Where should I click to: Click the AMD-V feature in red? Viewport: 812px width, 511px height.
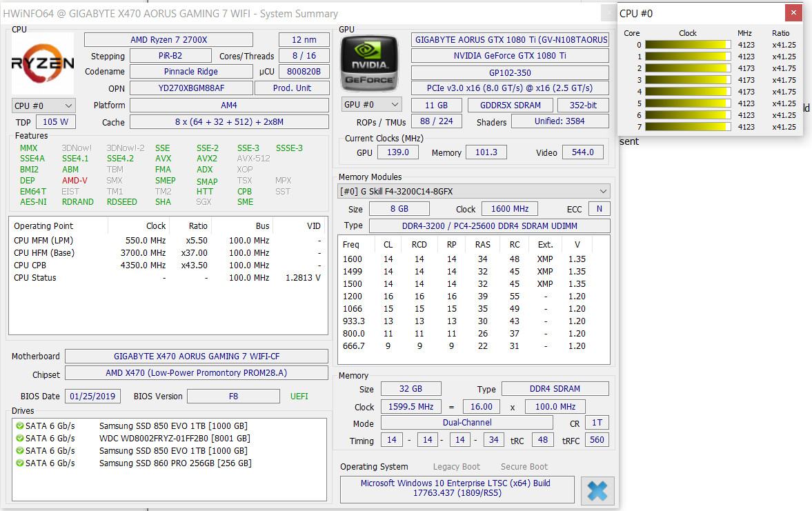(75, 180)
